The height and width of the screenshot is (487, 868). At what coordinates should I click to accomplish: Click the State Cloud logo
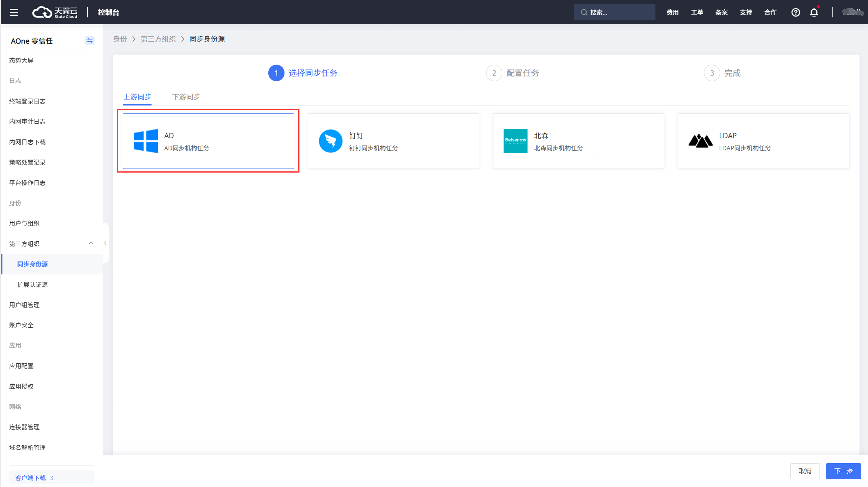55,12
